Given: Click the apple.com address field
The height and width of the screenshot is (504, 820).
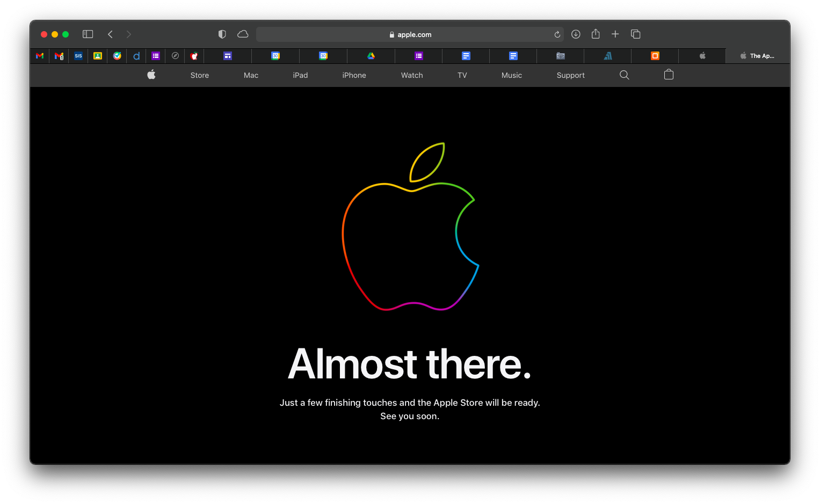Looking at the screenshot, I should [410, 34].
